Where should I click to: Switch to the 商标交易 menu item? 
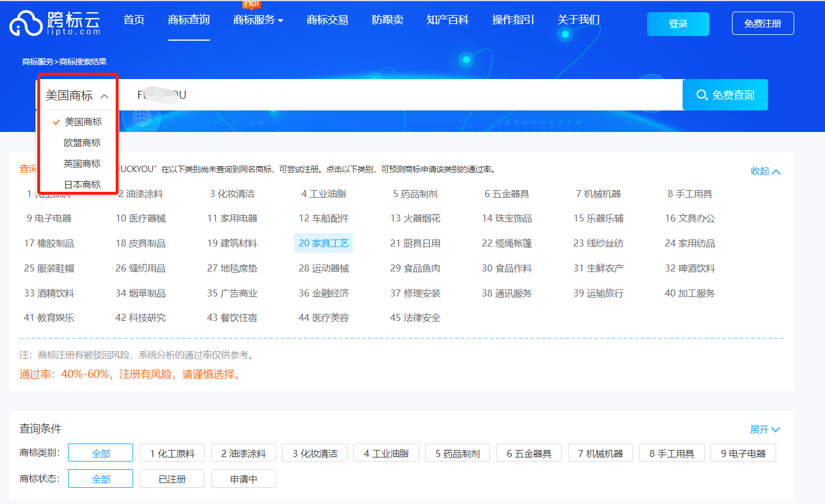coord(327,19)
